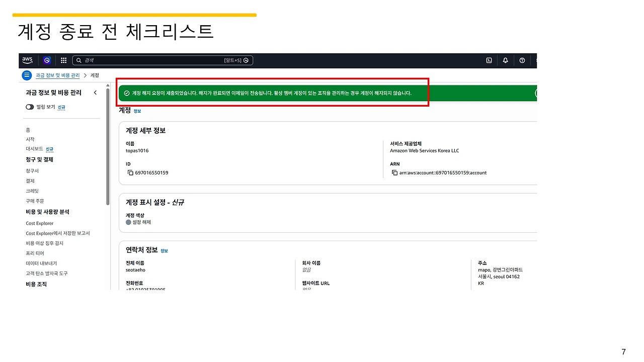Click the 비용 조직 sidebar heading
Image resolution: width=644 pixels, height=362 pixels.
[36, 284]
